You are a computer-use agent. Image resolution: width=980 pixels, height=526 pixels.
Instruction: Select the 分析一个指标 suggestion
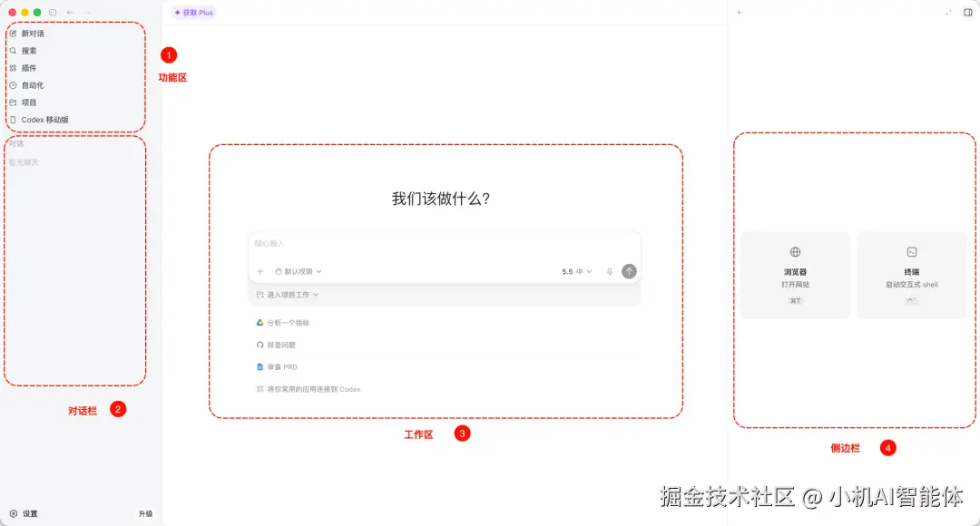coord(283,323)
